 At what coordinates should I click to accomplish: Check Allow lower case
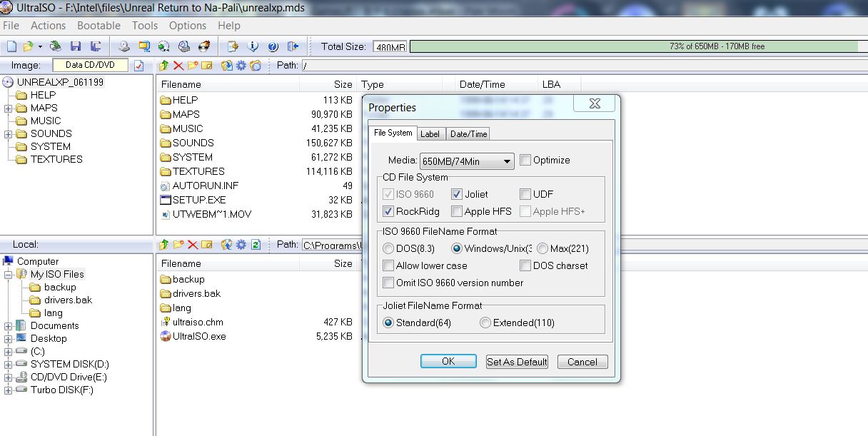pos(388,265)
